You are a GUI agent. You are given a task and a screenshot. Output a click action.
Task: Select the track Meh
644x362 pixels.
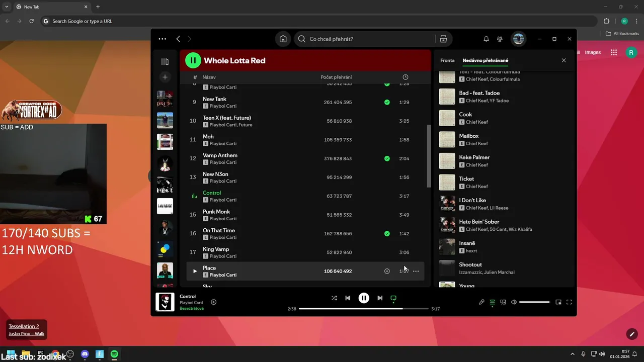[x=305, y=140]
